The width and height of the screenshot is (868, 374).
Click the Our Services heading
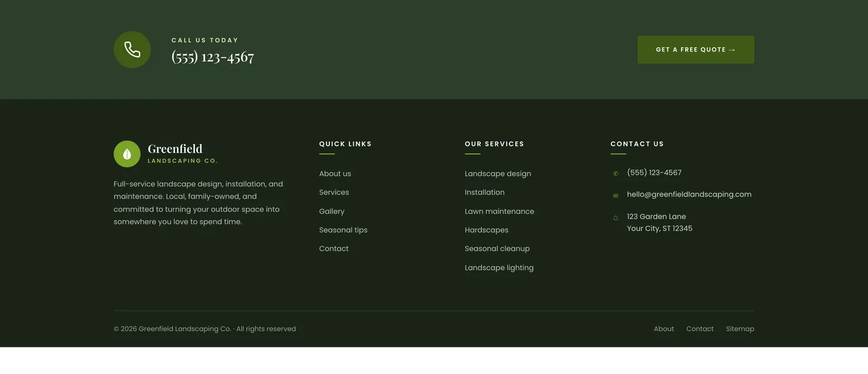tap(495, 144)
